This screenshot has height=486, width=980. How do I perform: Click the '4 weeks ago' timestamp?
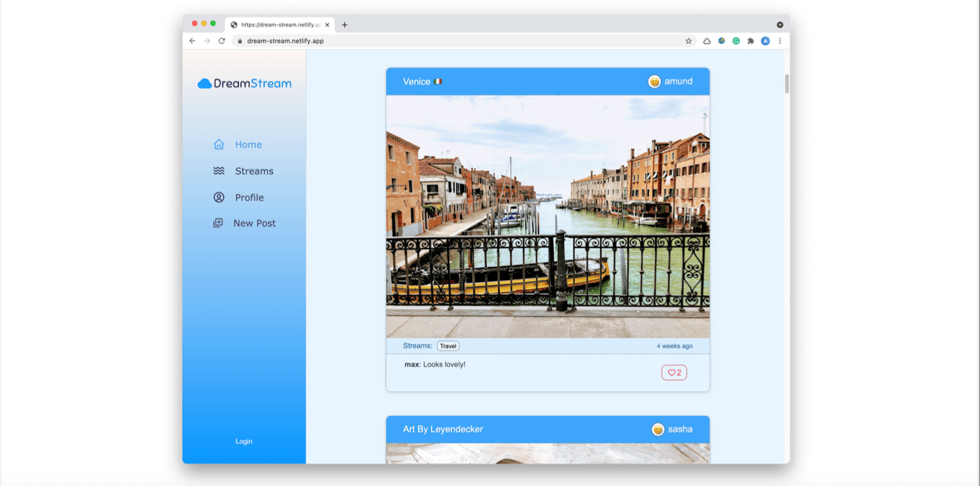674,346
